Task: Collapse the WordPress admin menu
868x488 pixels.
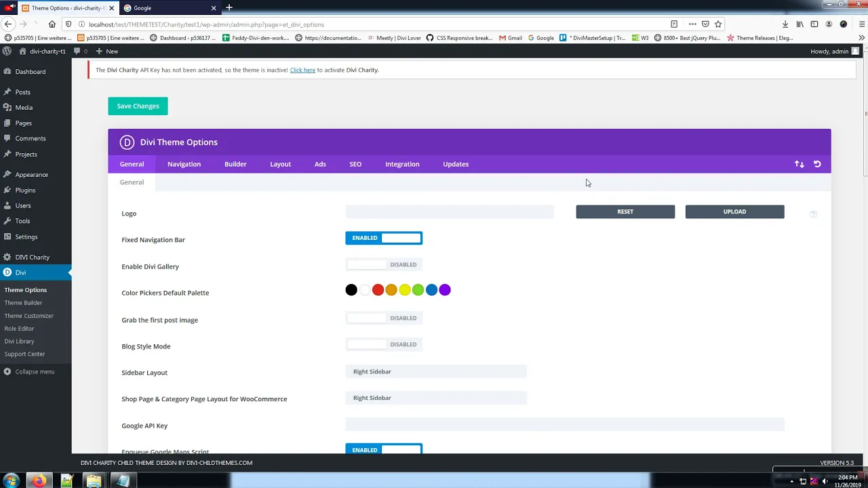Action: (x=29, y=371)
